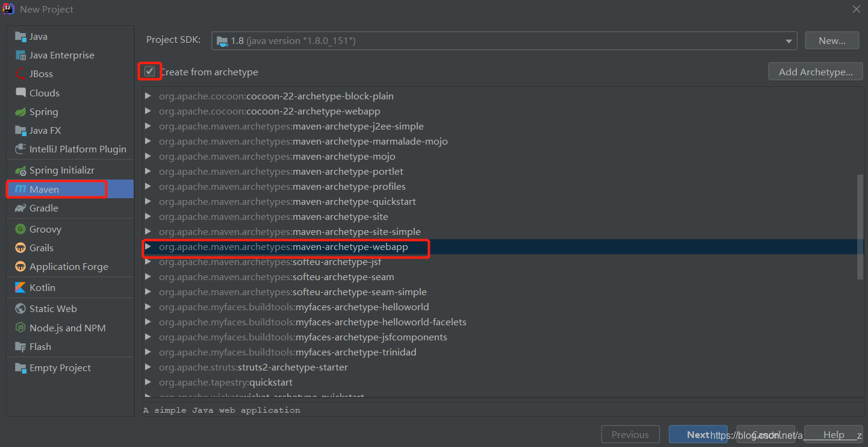This screenshot has width=868, height=447.
Task: Click the SDK folder icon in combo box
Action: (x=223, y=41)
